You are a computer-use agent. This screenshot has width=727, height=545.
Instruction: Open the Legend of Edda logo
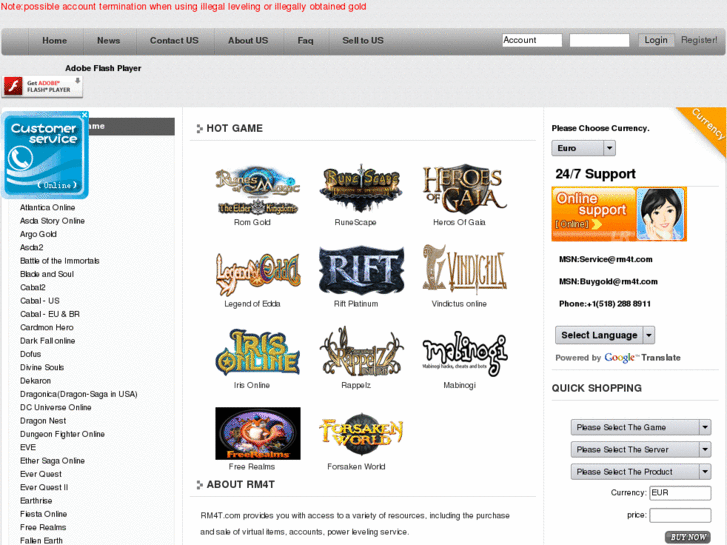pyautogui.click(x=258, y=272)
